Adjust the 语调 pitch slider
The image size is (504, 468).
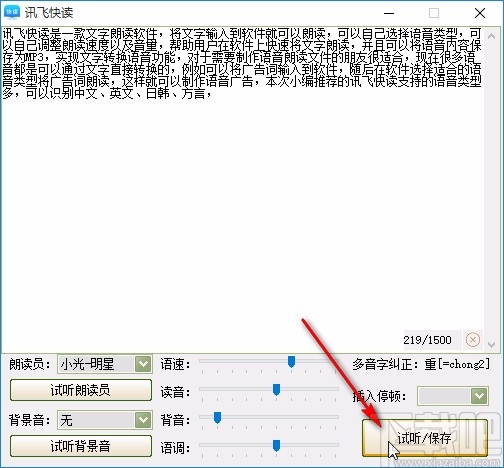pyautogui.click(x=276, y=446)
